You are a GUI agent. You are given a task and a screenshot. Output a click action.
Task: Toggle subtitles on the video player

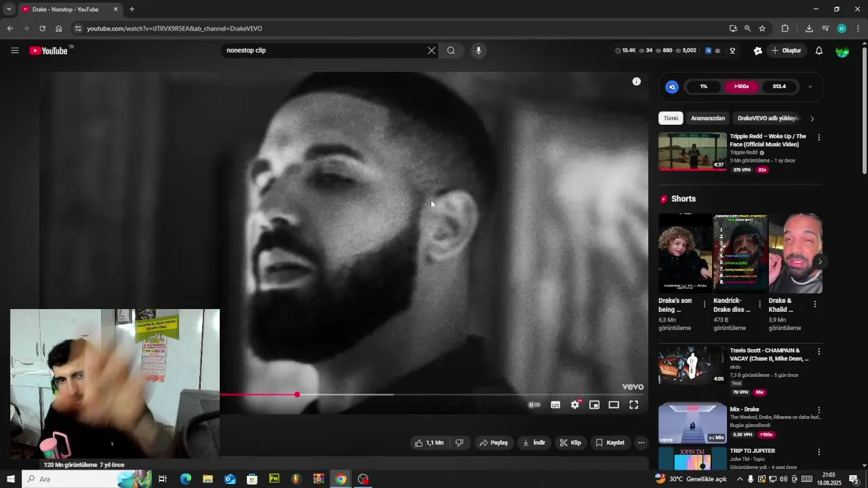[555, 405]
